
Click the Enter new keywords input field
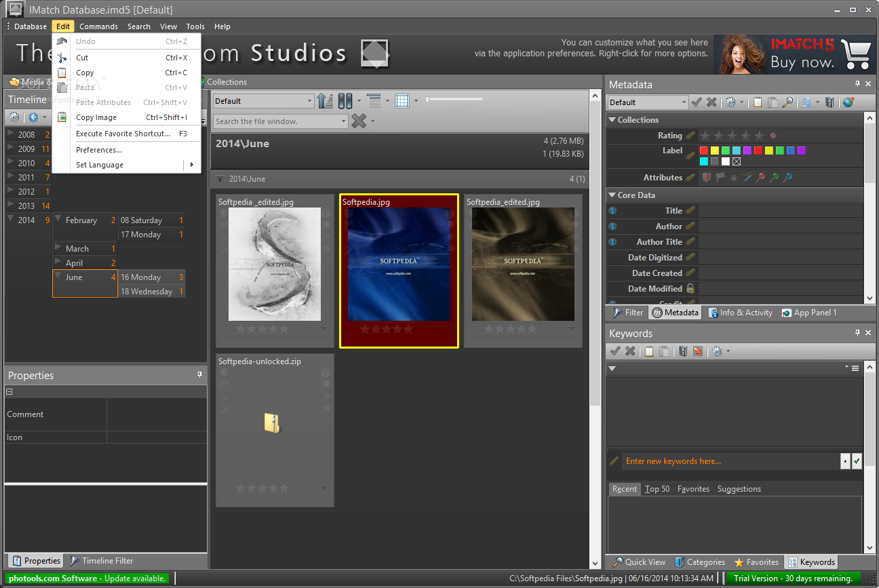(731, 461)
